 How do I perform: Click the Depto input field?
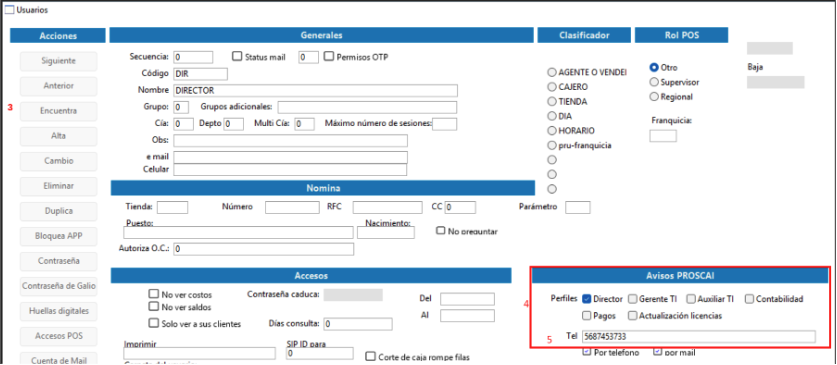(x=234, y=124)
